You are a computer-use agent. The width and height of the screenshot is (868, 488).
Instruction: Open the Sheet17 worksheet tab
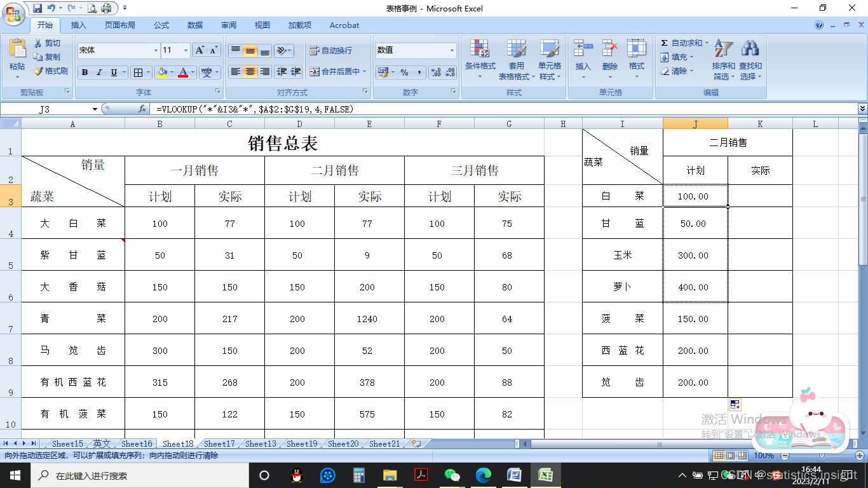(219, 444)
